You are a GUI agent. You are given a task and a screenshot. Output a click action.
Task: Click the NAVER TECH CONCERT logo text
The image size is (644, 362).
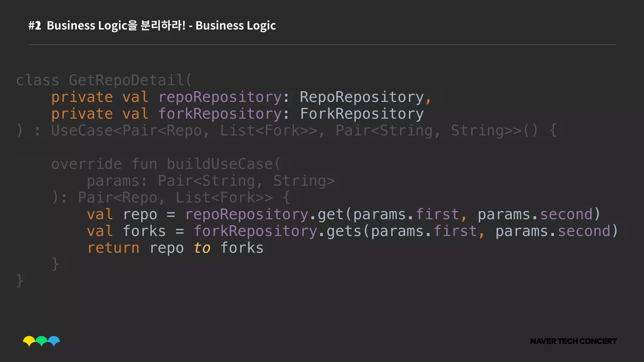[573, 341]
